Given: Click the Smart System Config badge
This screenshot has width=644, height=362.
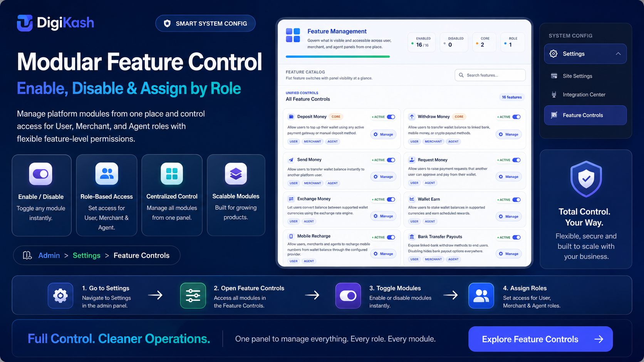Looking at the screenshot, I should [205, 23].
